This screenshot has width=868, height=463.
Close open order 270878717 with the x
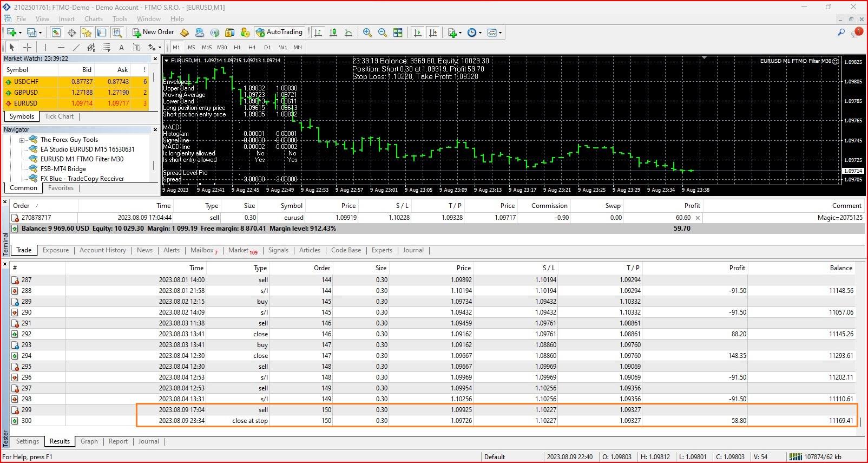tap(698, 218)
